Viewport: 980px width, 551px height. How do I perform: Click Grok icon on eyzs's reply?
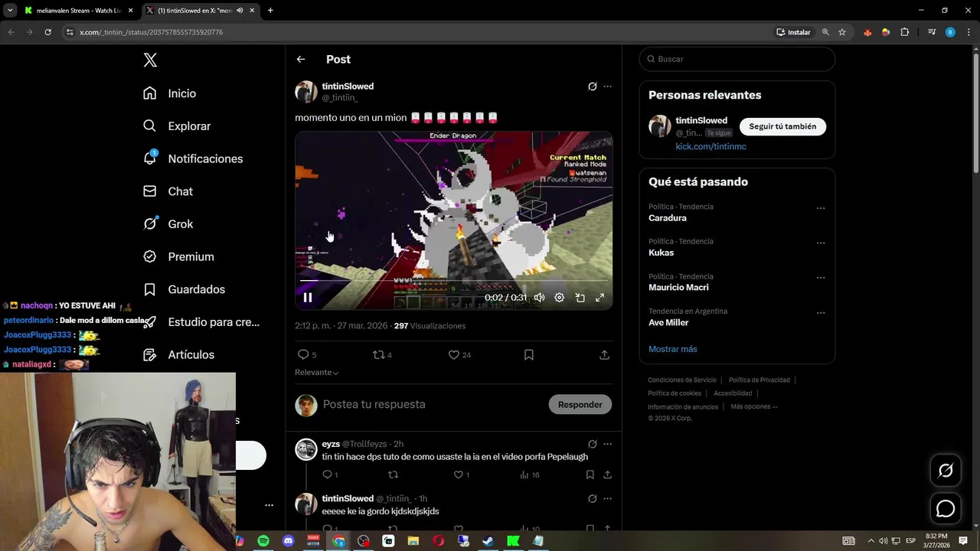[x=592, y=444]
